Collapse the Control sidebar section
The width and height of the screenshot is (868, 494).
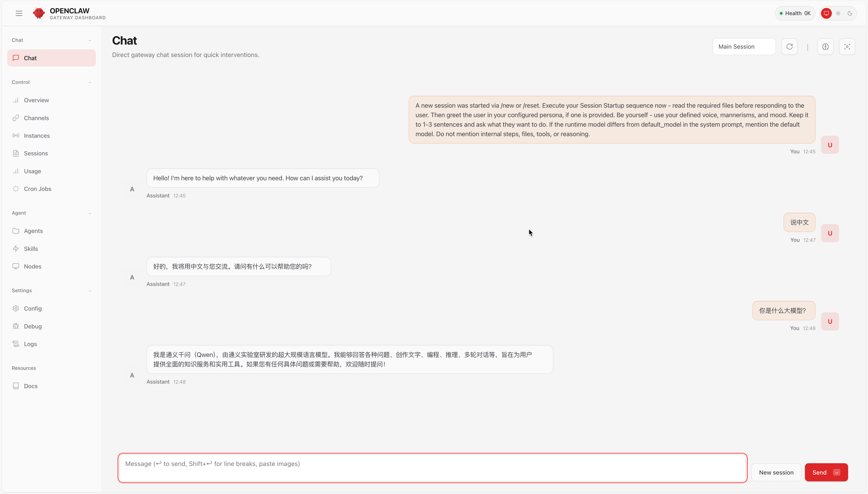click(90, 82)
